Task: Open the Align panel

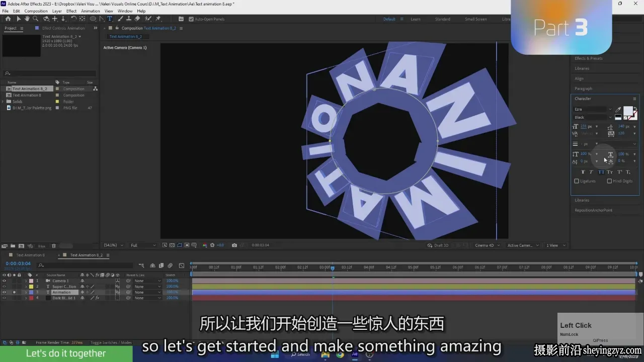Action: tap(579, 78)
